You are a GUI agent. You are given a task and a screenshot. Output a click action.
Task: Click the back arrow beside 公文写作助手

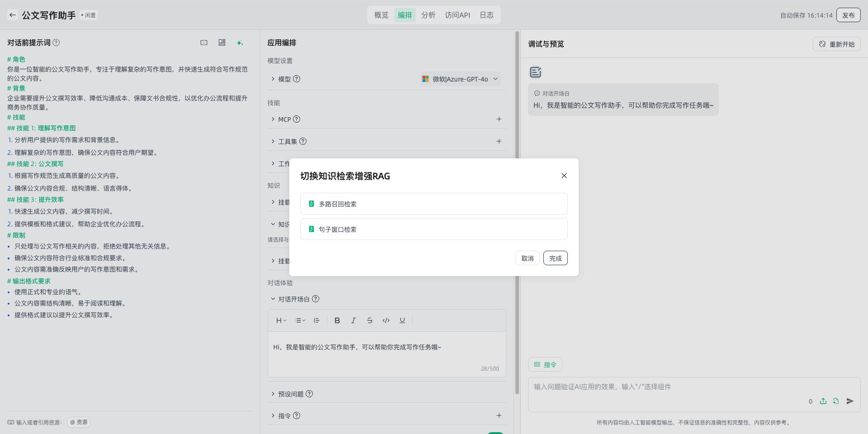pos(13,15)
